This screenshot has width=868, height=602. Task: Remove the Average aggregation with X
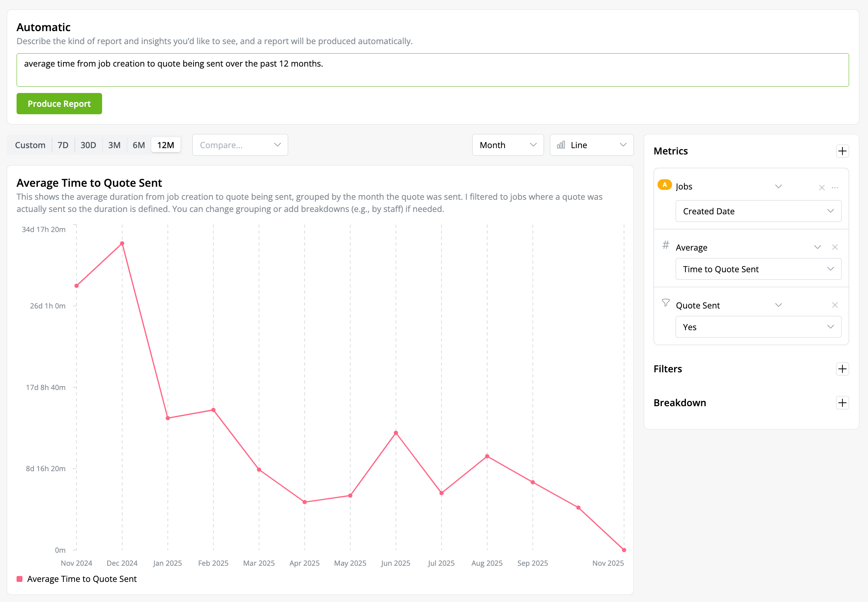tap(835, 247)
